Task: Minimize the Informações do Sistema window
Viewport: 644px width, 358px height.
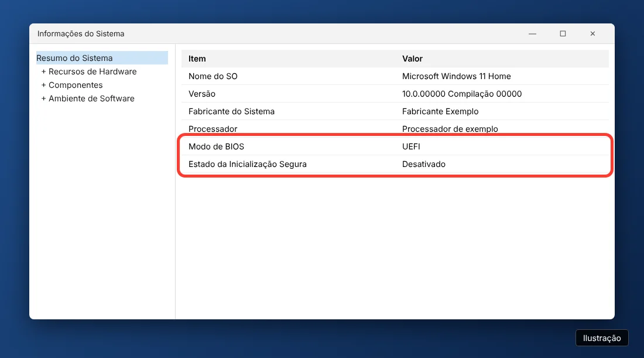Action: pyautogui.click(x=532, y=34)
